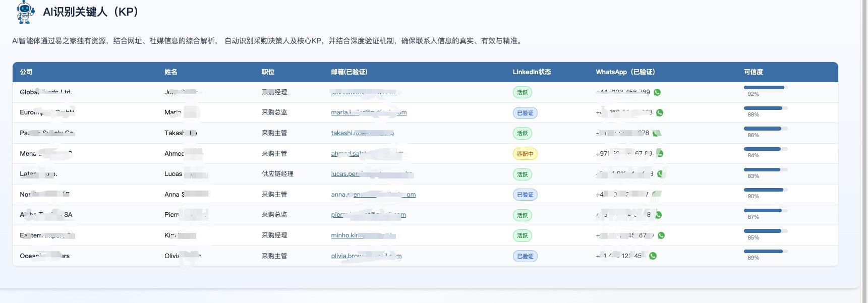868x303 pixels.
Task: Select the 已验证 LinkedIn badge in Anna's row
Action: 525,195
